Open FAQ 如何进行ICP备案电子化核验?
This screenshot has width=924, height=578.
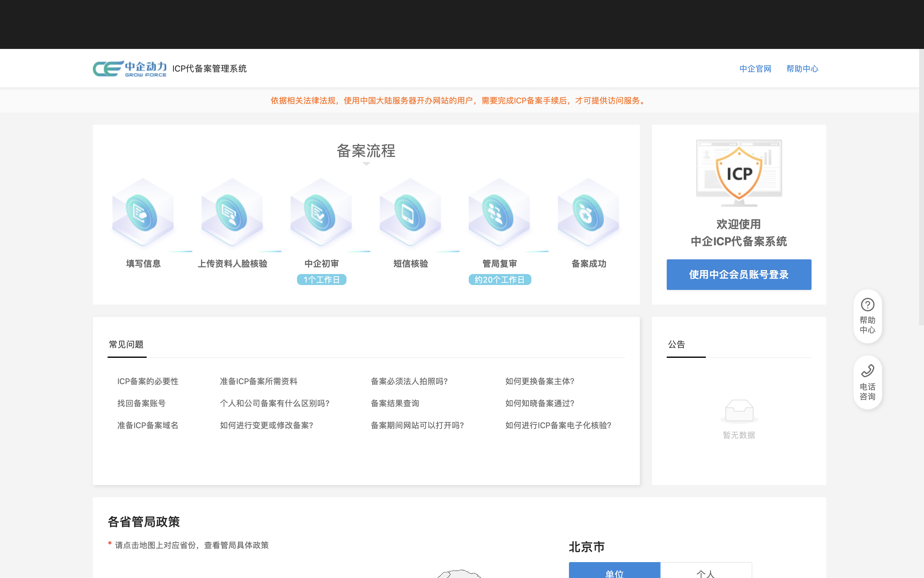pyautogui.click(x=558, y=425)
